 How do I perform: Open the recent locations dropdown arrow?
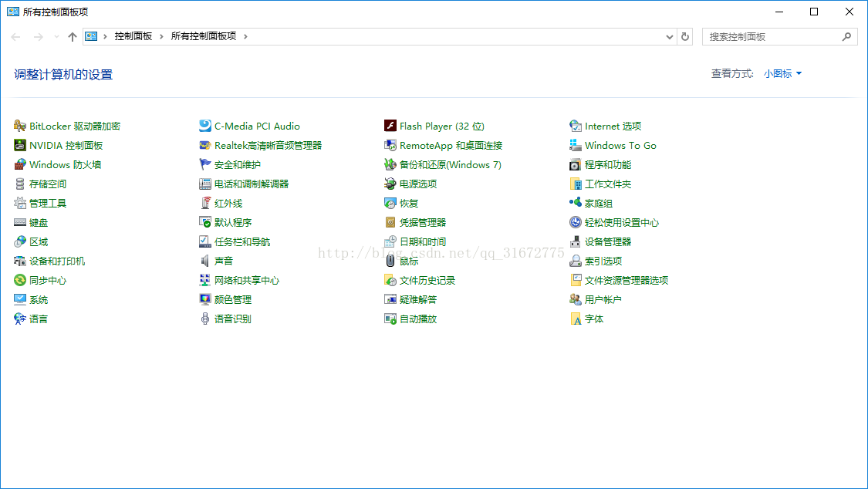(56, 37)
